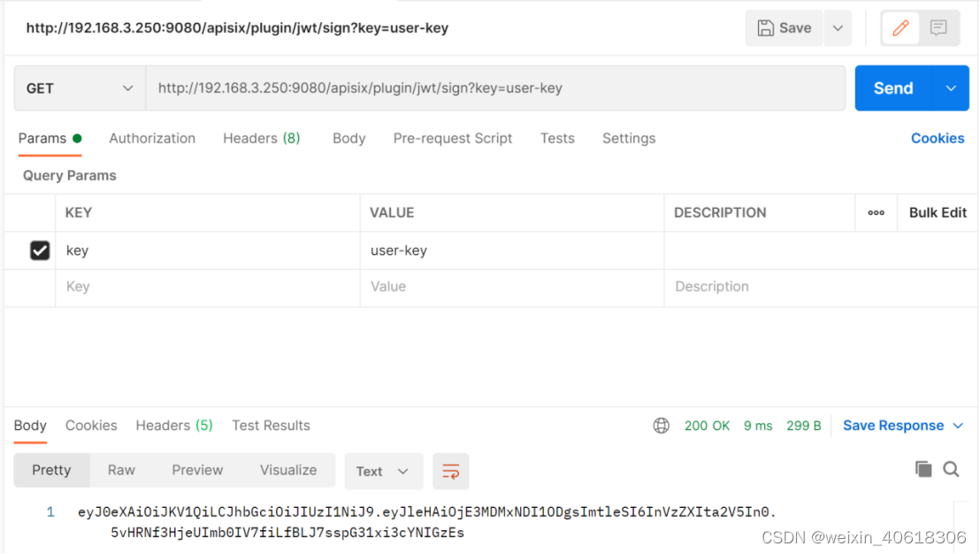Click the empty Key placeholder field
This screenshot has height=554, width=980.
click(x=208, y=287)
